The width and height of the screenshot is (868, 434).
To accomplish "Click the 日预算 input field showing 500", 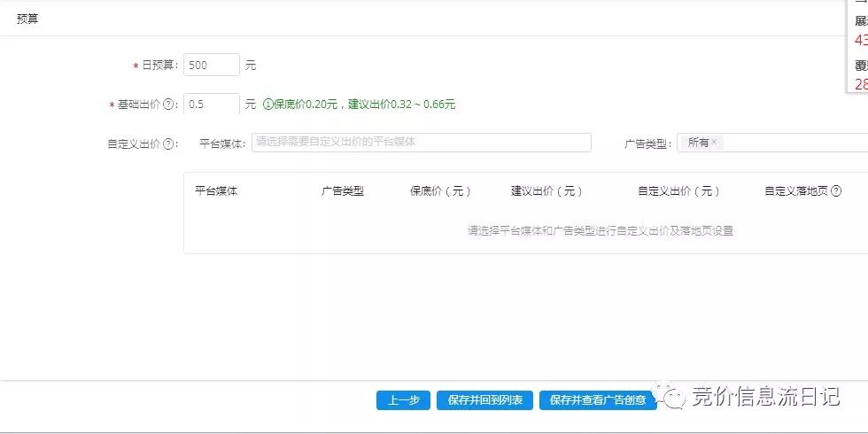I will (212, 65).
